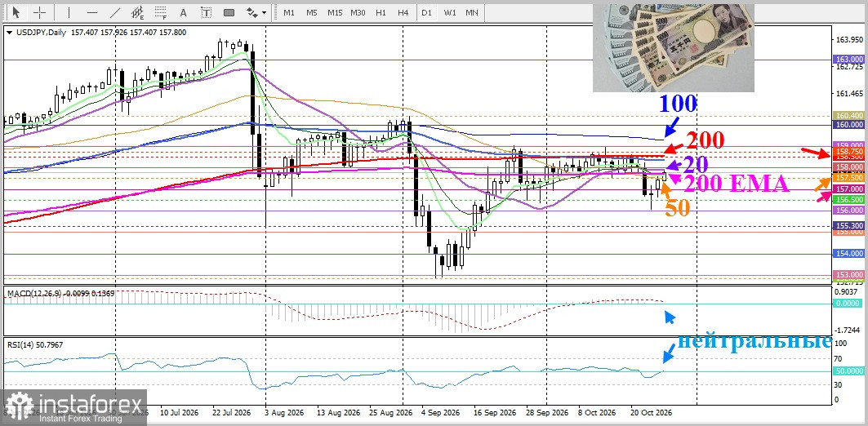Screen dimensions: 868x426
Task: Click the 156.000 price level label
Action: tap(848, 211)
